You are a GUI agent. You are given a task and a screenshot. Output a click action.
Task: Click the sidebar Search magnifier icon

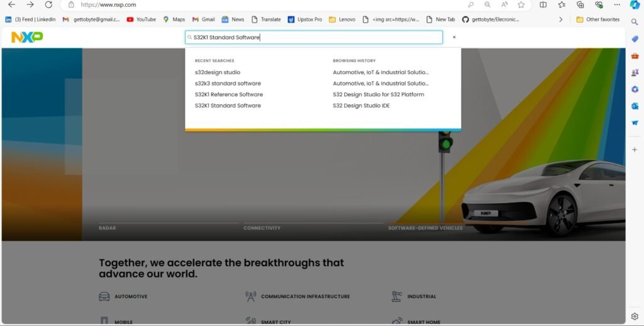click(635, 22)
